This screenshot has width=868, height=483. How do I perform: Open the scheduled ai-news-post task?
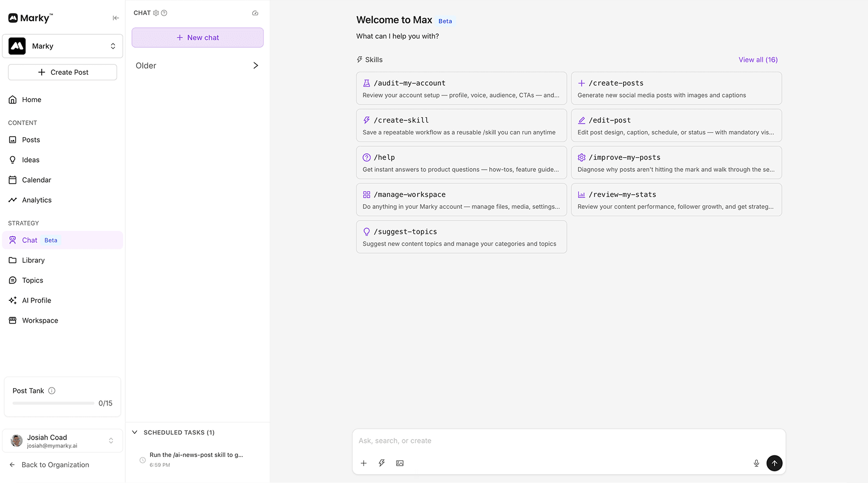click(x=197, y=459)
